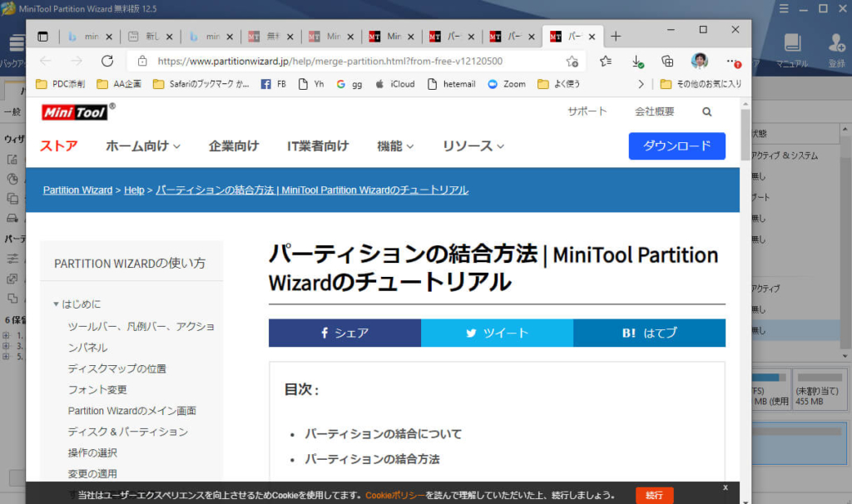Screen dimensions: 852x504
Task: Open the PDC添削 bookmark folder
Action: coord(60,84)
